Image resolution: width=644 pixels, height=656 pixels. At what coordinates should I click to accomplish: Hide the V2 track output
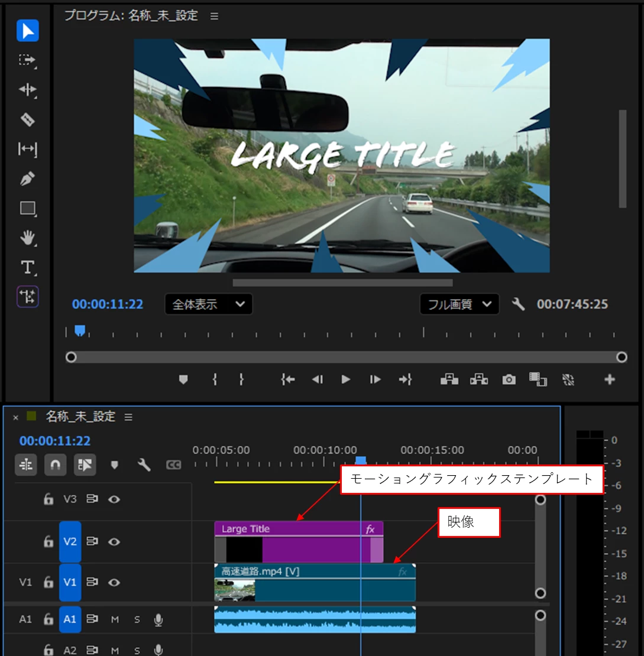click(114, 542)
